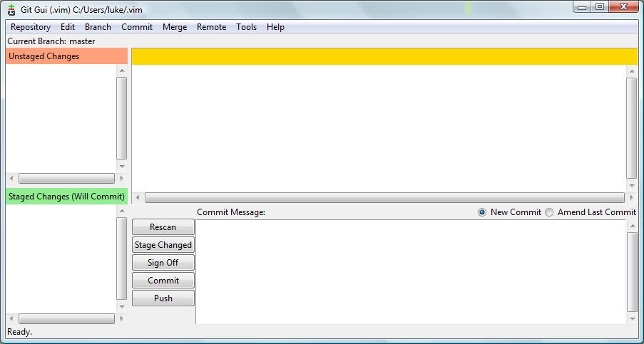Click inside the Commit Message text area
This screenshot has width=644, height=344.
tap(410, 271)
